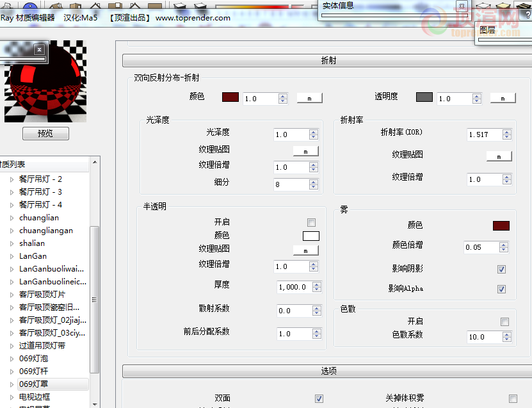Select the 客厅吸顶灯_03ciy... material
The width and height of the screenshot is (532, 408).
(52, 333)
